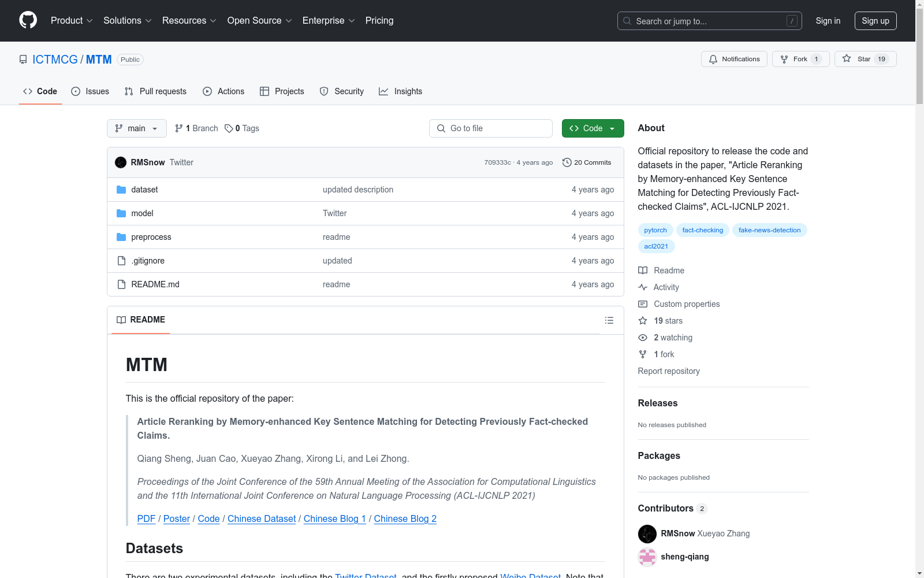Image resolution: width=924 pixels, height=578 pixels.
Task: Click the RMSnow commit author avatar
Action: [x=121, y=162]
